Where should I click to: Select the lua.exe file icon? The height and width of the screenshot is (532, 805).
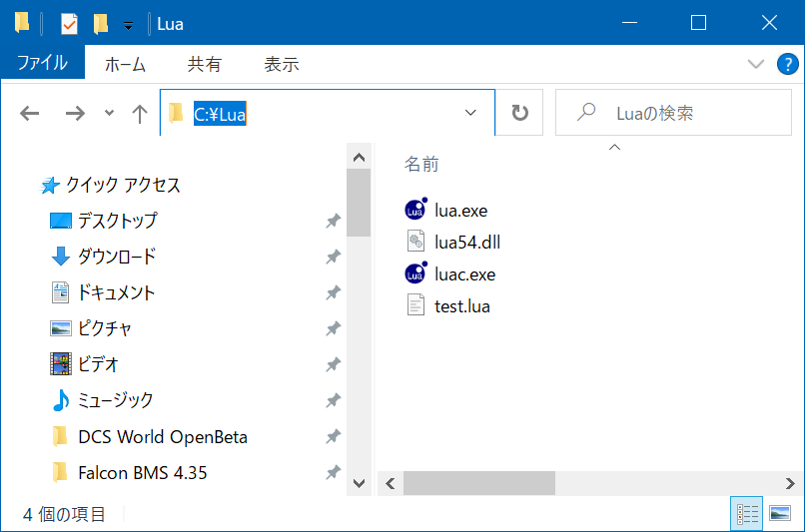coord(415,210)
